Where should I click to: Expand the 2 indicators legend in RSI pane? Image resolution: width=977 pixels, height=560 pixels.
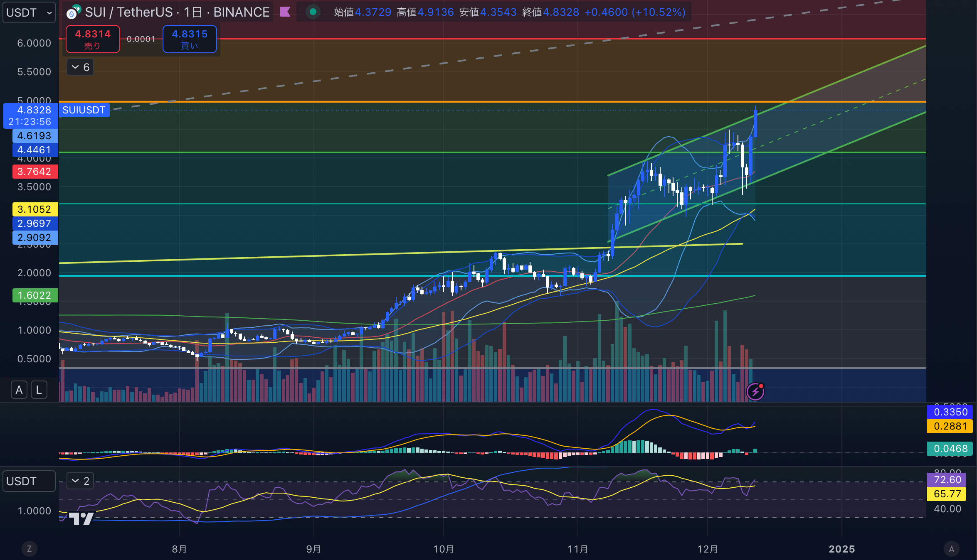(x=80, y=481)
